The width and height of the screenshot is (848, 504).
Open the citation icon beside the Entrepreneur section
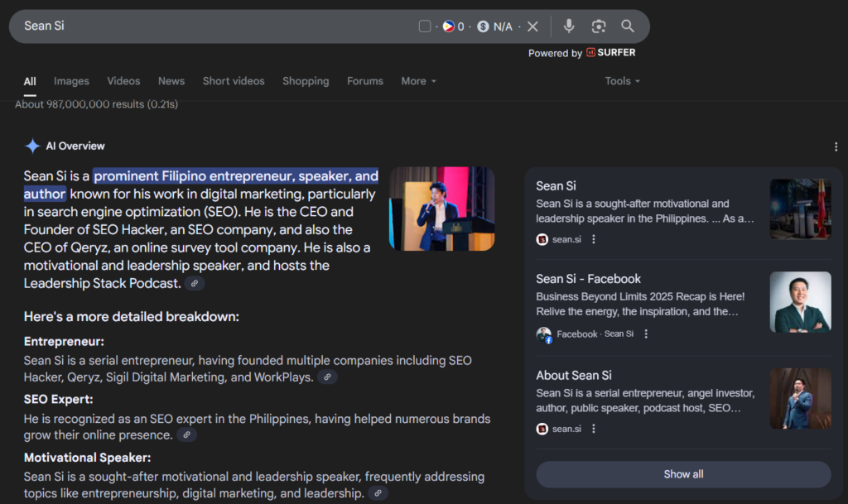point(327,377)
